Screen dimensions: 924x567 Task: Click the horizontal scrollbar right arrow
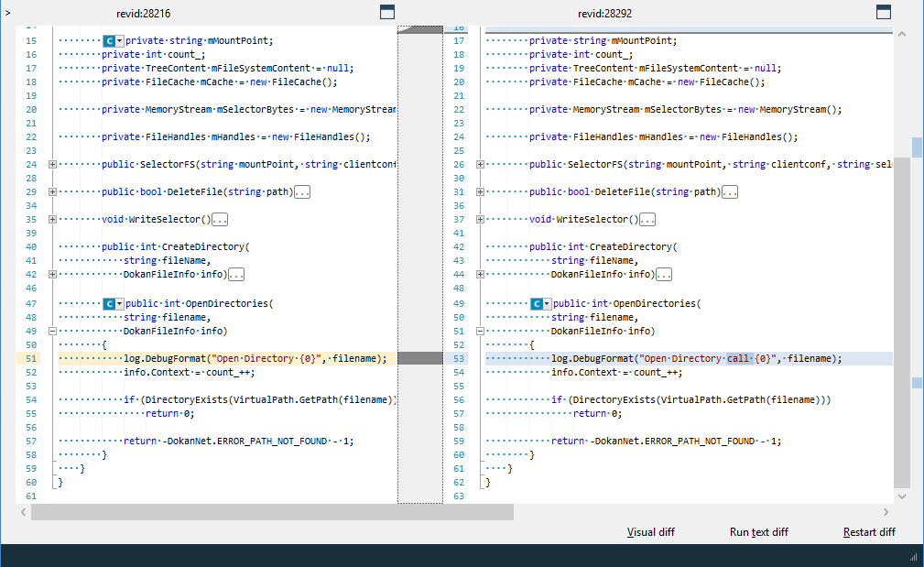[886, 512]
